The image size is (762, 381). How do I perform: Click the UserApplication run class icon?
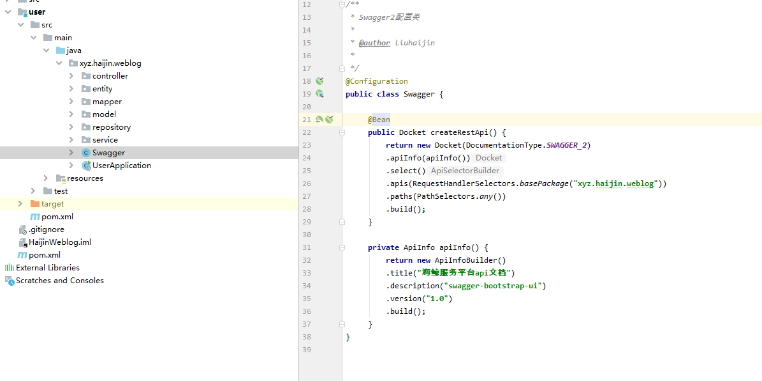coord(86,165)
